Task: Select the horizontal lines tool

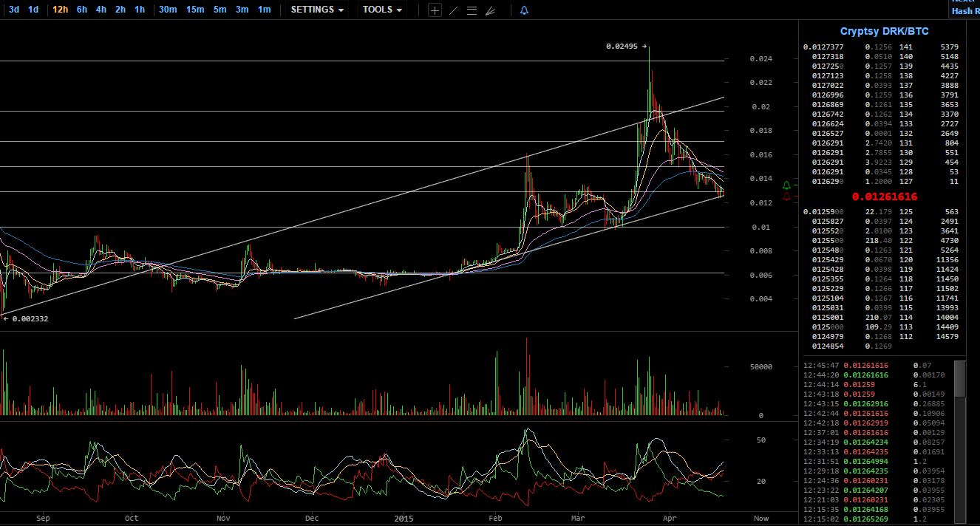Action: tap(472, 10)
